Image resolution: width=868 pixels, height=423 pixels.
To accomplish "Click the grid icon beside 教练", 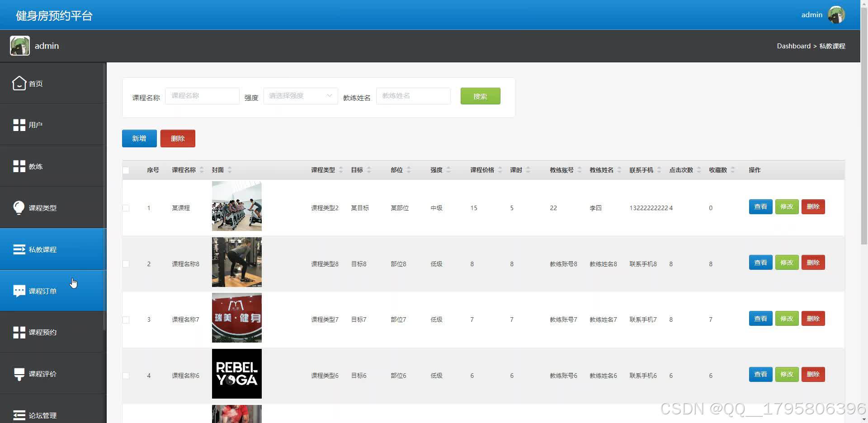I will [x=19, y=166].
